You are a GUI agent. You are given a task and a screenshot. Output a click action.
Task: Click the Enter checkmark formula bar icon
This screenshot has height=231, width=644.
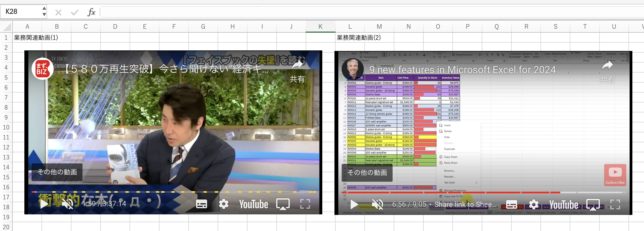tap(74, 12)
